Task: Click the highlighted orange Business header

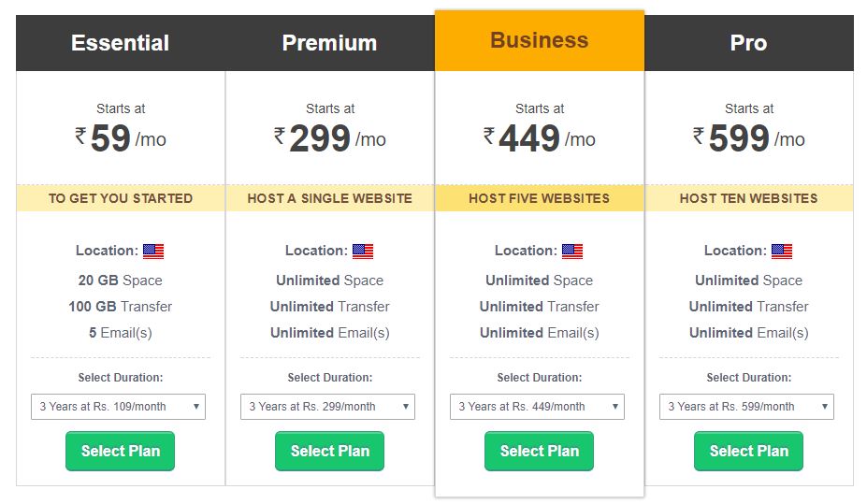Action: [540, 40]
